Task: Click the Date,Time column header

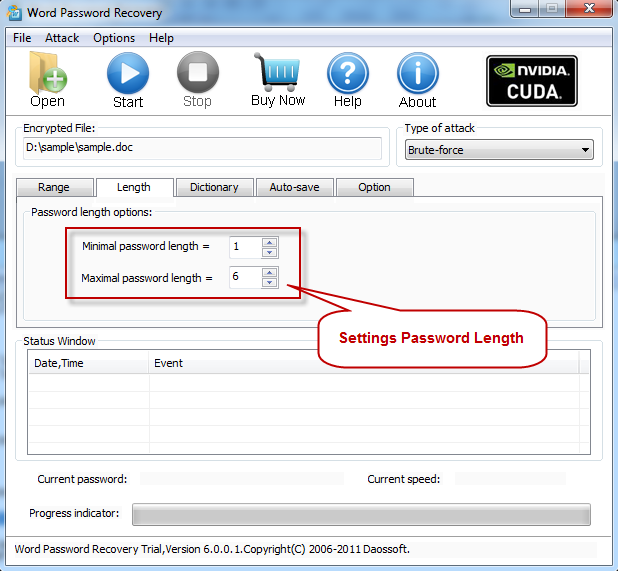Action: (x=89, y=363)
